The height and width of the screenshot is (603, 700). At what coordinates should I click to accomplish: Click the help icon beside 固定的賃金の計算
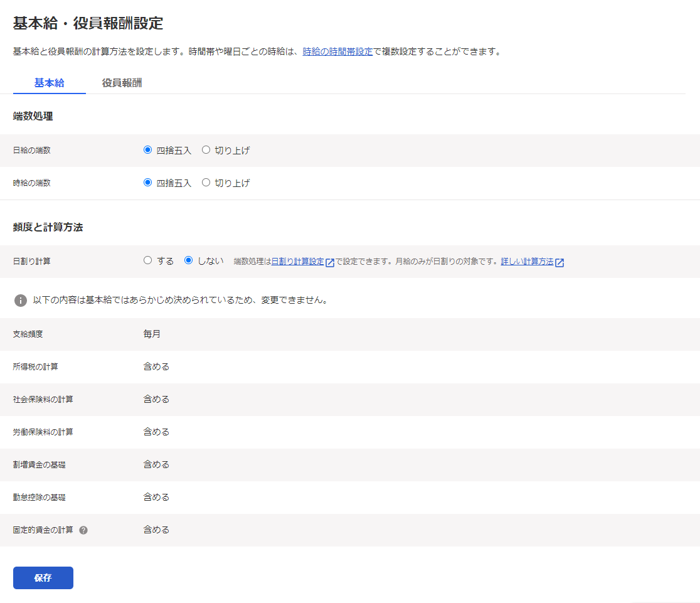(x=83, y=530)
